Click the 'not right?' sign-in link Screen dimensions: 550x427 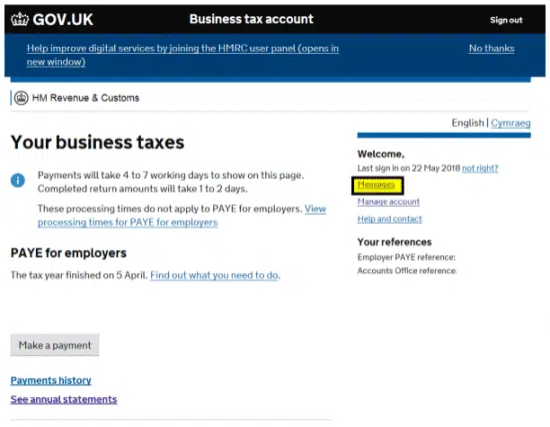(x=480, y=168)
